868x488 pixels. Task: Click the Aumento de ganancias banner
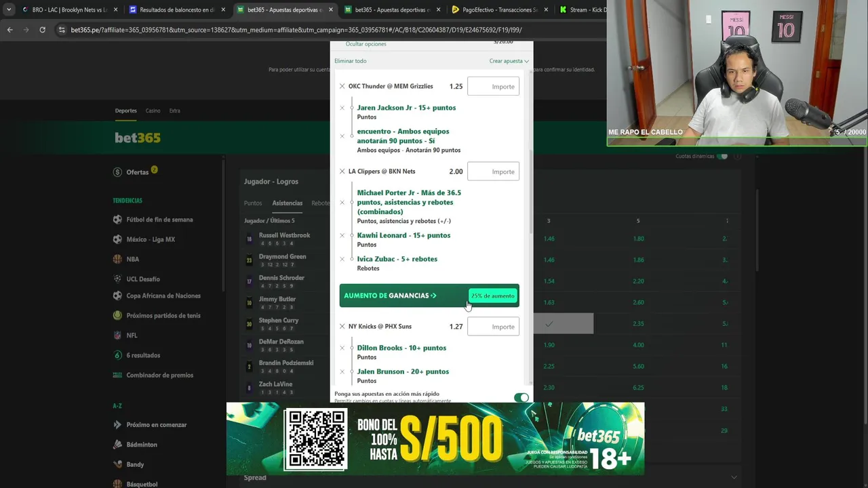429,296
